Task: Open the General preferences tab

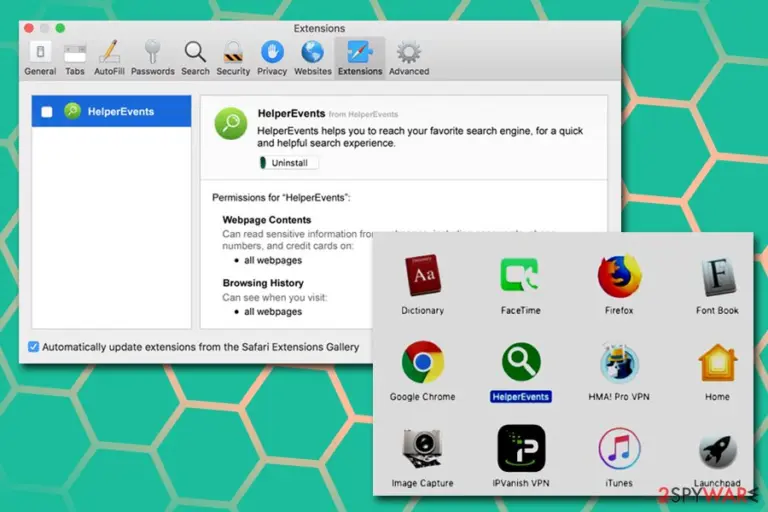Action: pyautogui.click(x=40, y=59)
